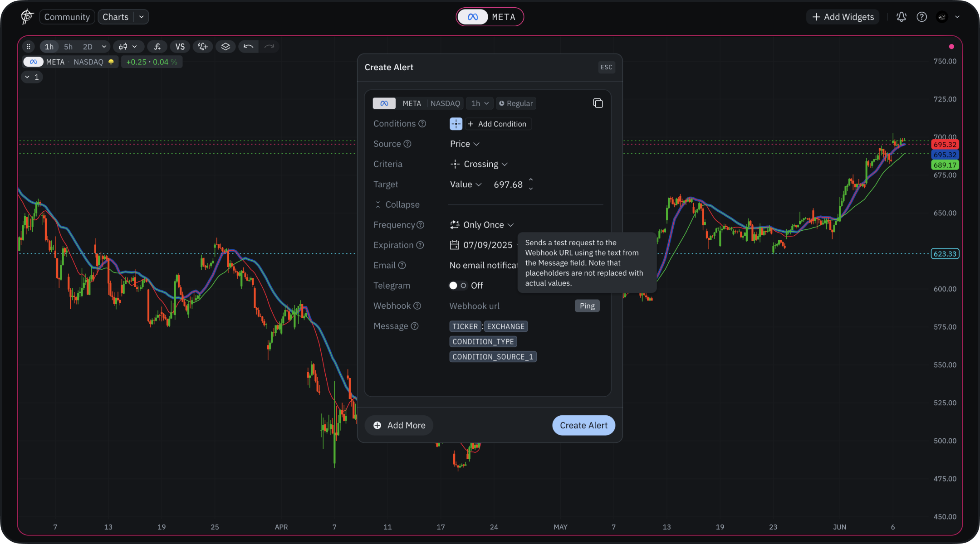Click the Frequency help icon
The width and height of the screenshot is (980, 544).
tap(420, 225)
